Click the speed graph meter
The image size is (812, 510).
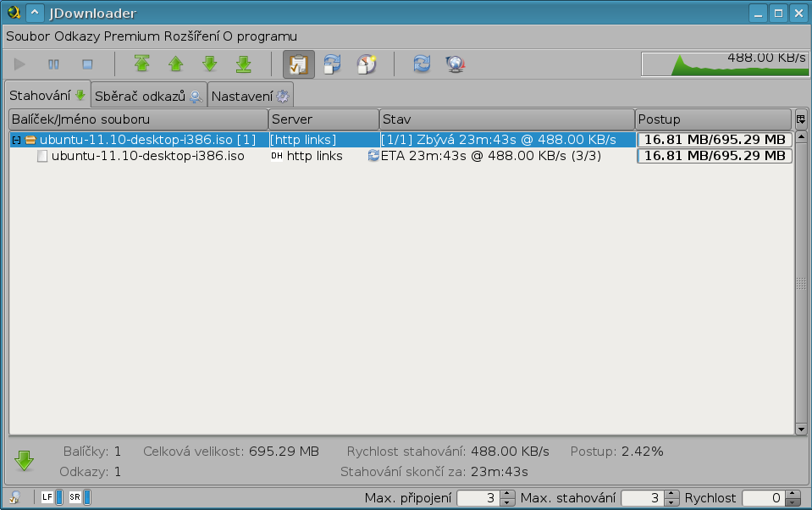[725, 64]
